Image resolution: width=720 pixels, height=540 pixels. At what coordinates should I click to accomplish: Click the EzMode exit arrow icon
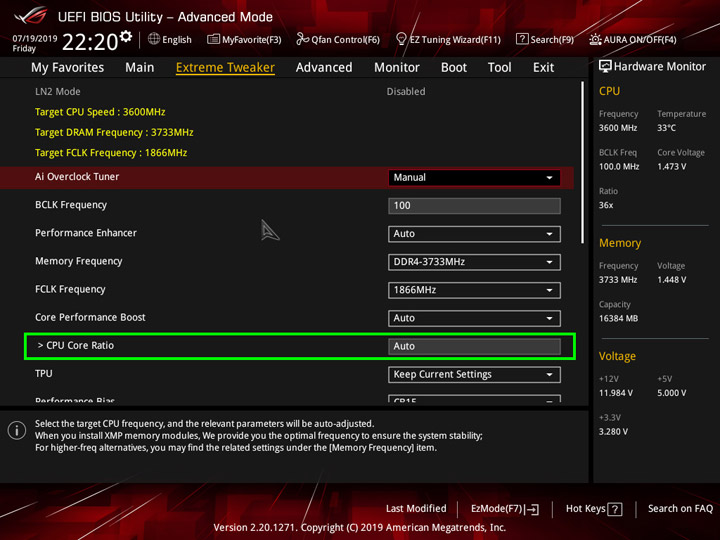[532, 509]
